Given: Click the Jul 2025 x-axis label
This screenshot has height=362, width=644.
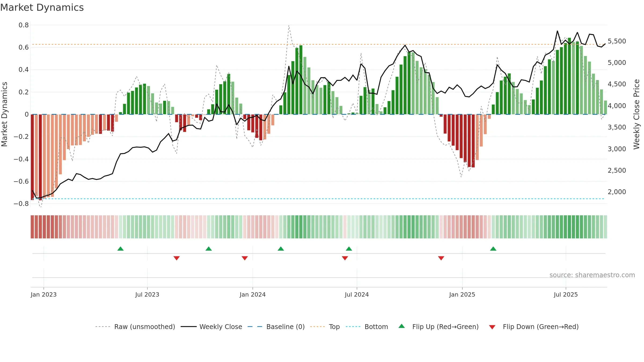Looking at the screenshot, I should click(x=566, y=294).
